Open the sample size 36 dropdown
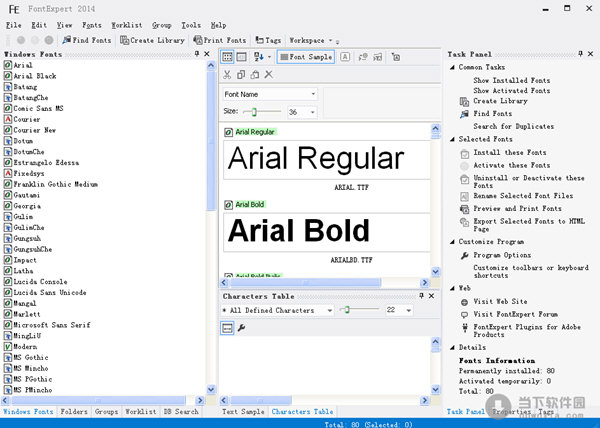Viewport: 600px width, 428px height. pyautogui.click(x=313, y=112)
